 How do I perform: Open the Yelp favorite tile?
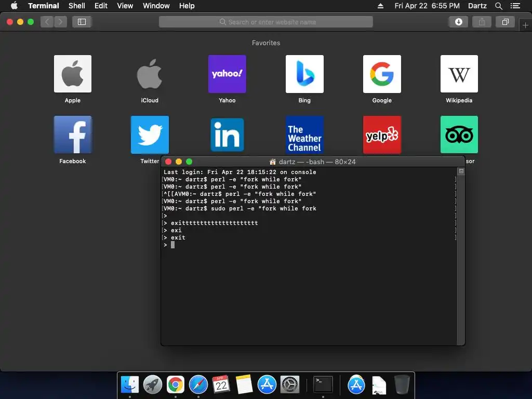pyautogui.click(x=382, y=135)
